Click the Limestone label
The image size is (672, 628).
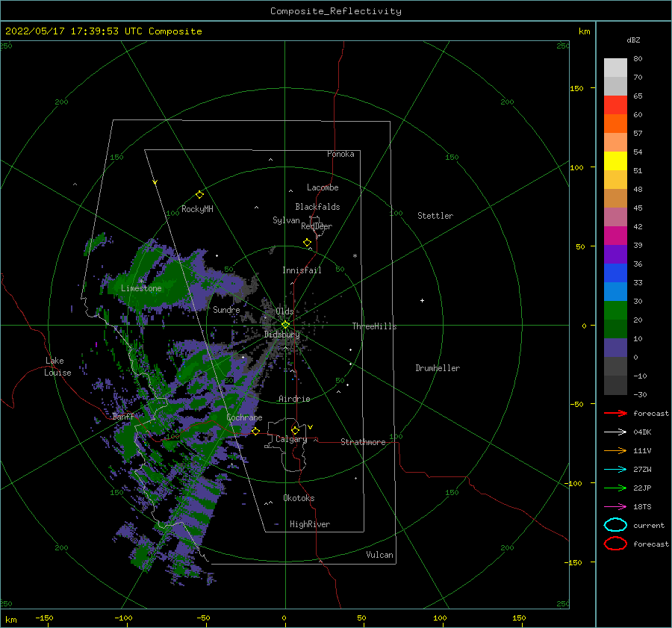141,288
